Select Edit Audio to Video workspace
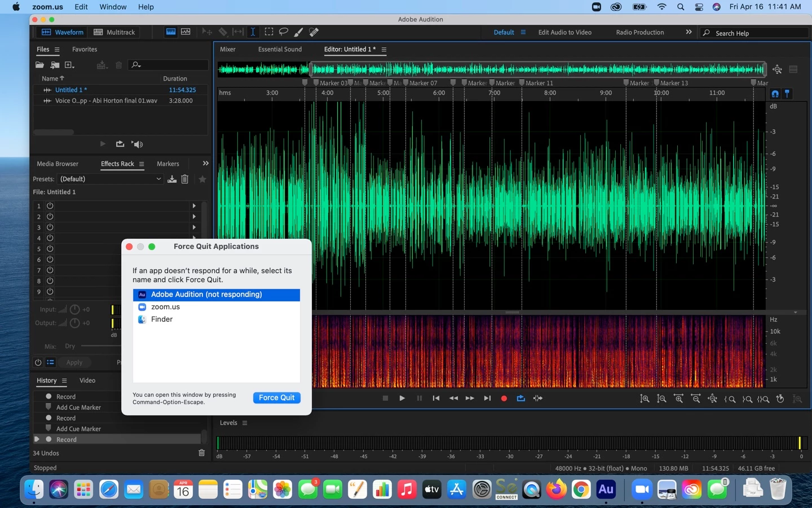 coord(565,32)
